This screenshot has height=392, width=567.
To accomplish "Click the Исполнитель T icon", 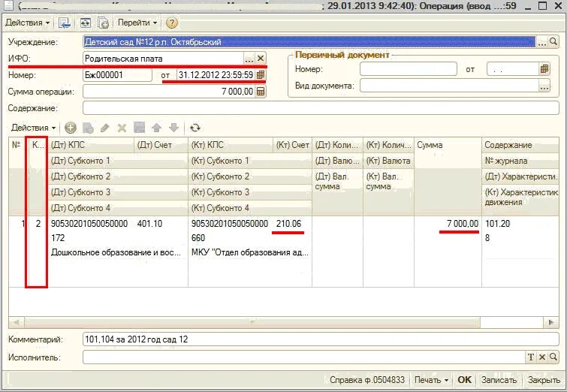I will coord(530,357).
